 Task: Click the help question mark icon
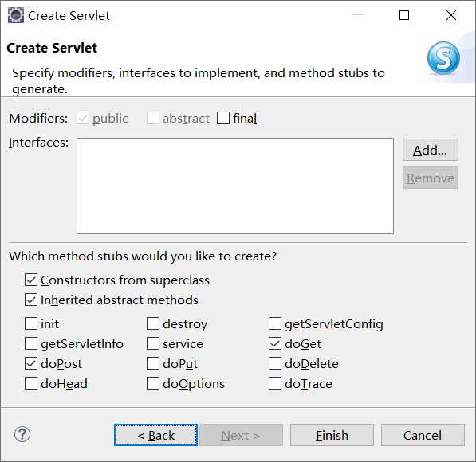[x=22, y=434]
